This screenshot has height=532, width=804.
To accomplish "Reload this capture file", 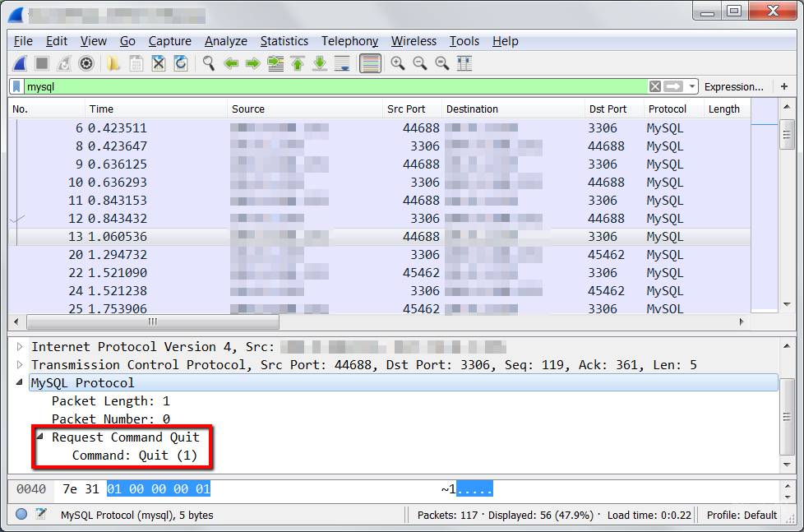I will tap(181, 63).
